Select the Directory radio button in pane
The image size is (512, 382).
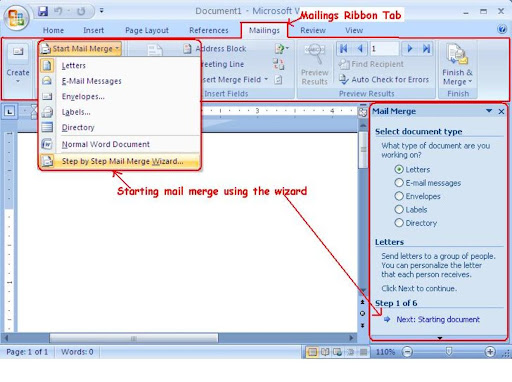(399, 223)
